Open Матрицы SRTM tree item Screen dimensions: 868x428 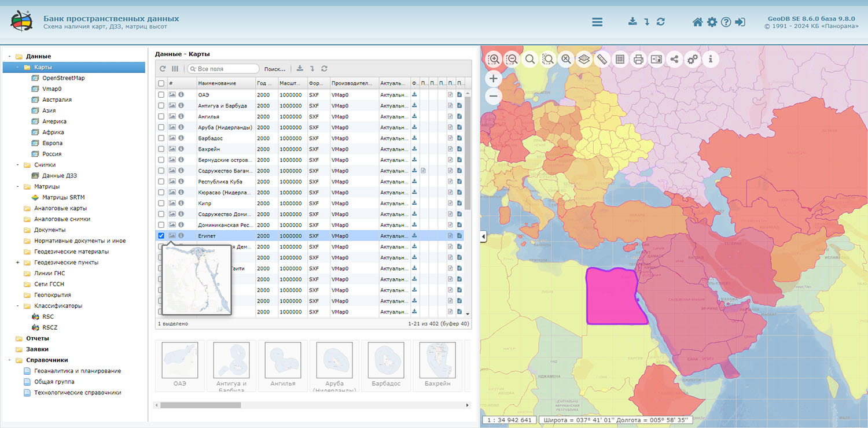tap(63, 197)
